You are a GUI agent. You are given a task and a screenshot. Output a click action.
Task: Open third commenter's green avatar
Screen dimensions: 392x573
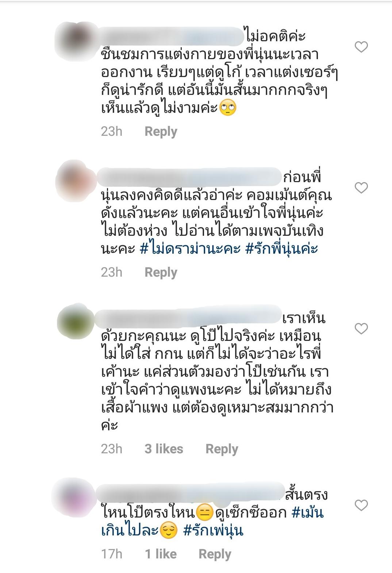pyautogui.click(x=76, y=322)
